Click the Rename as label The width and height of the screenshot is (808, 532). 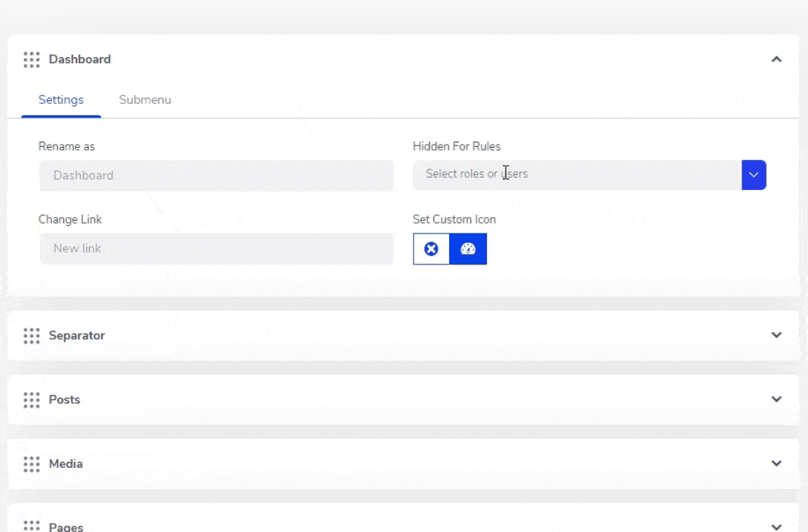pyautogui.click(x=66, y=147)
